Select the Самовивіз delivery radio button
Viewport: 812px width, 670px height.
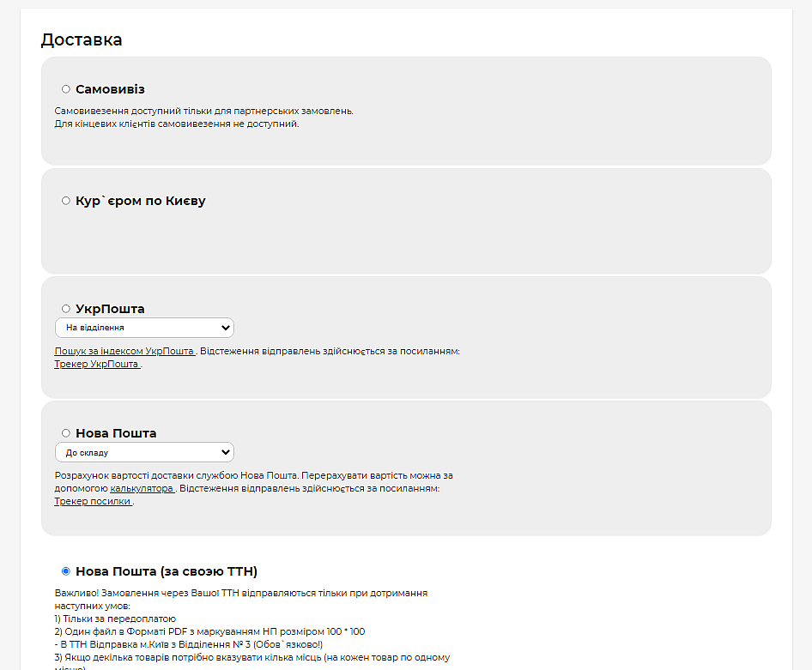click(x=66, y=89)
